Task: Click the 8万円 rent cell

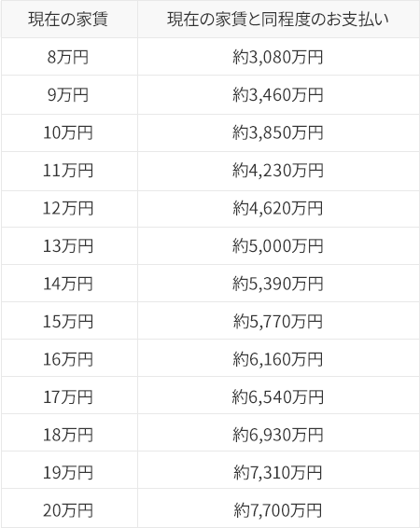Action: pyautogui.click(x=68, y=57)
